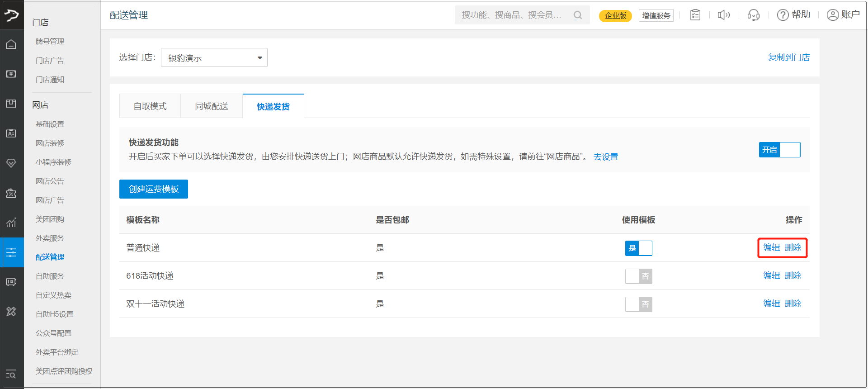The image size is (868, 389).
Task: Click 编辑 for 618活动快递
Action: (x=772, y=275)
